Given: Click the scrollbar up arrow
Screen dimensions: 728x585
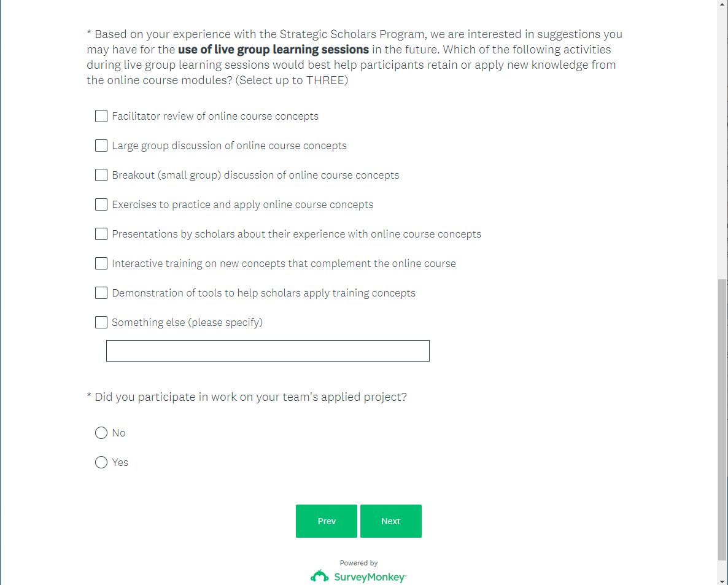Looking at the screenshot, I should tap(722, 4).
